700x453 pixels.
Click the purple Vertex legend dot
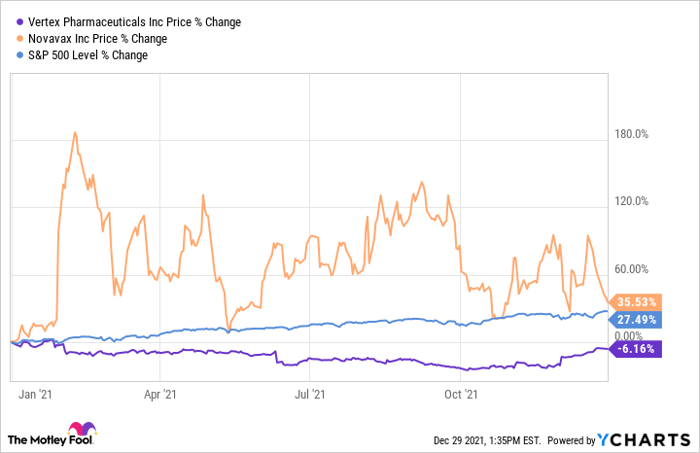tap(10, 21)
